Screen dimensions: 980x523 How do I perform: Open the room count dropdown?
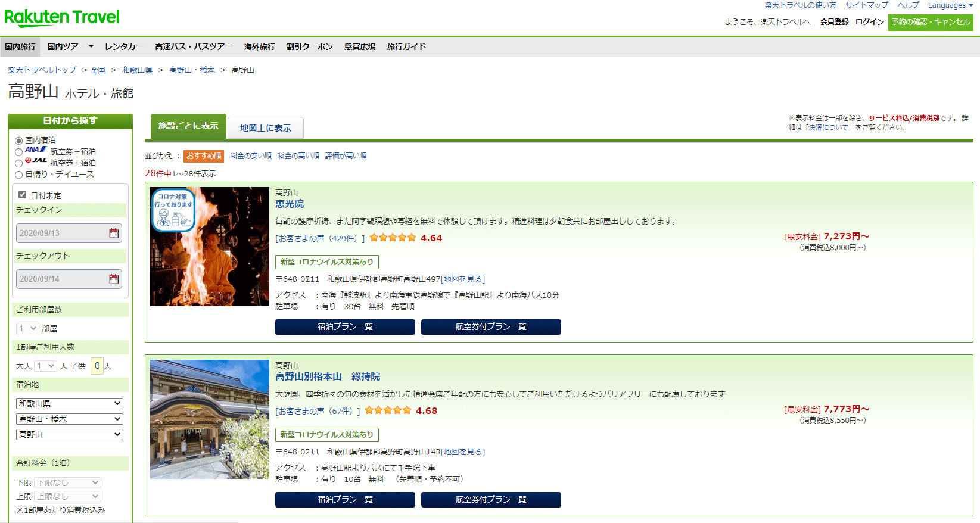click(x=27, y=328)
